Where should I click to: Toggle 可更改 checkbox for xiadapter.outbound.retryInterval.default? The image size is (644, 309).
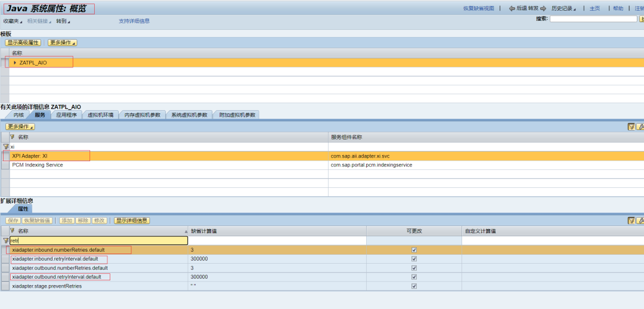[414, 277]
